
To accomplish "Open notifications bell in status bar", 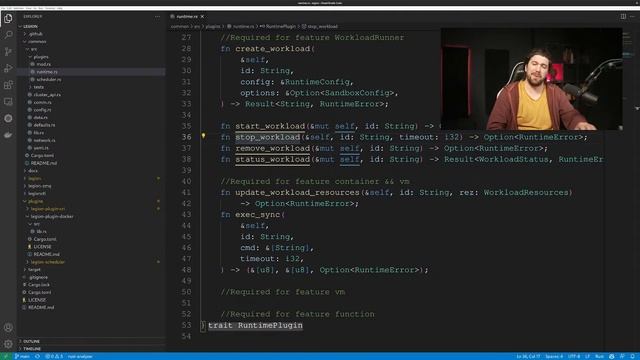I will tap(632, 356).
